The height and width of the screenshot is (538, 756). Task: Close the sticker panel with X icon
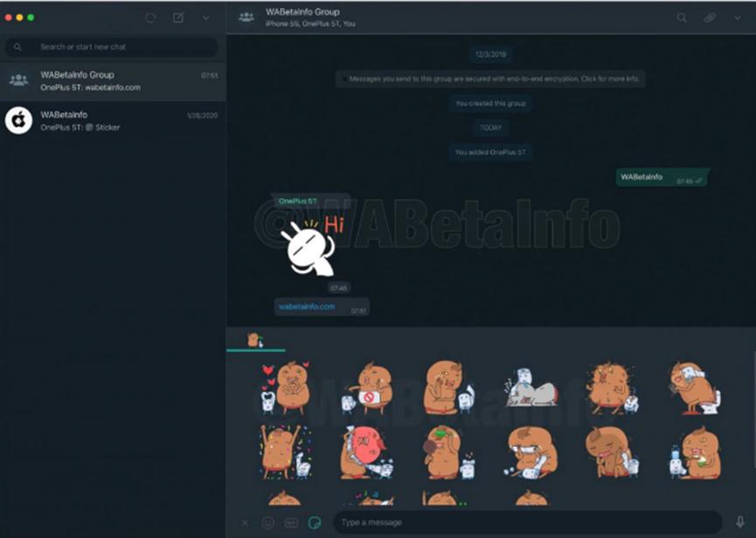click(245, 523)
